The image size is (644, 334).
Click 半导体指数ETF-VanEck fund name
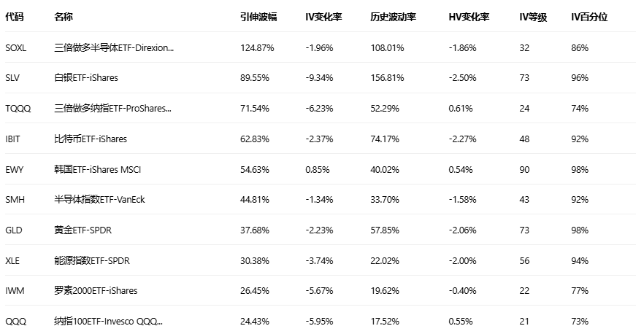(100, 200)
